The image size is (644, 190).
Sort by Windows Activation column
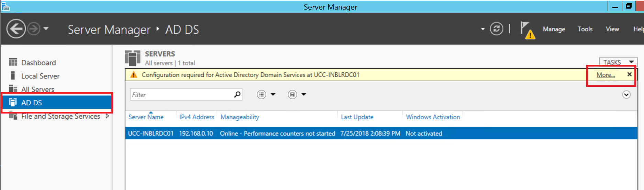point(433,117)
